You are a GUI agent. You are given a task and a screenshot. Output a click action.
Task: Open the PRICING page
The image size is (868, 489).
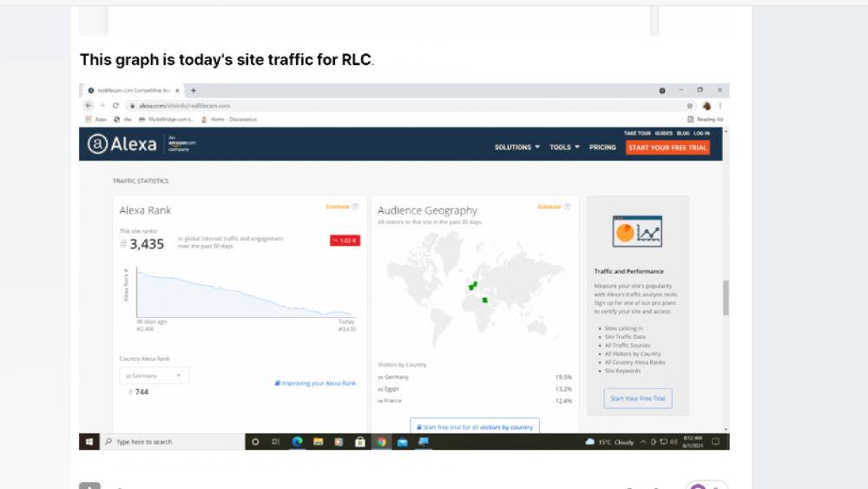point(602,148)
